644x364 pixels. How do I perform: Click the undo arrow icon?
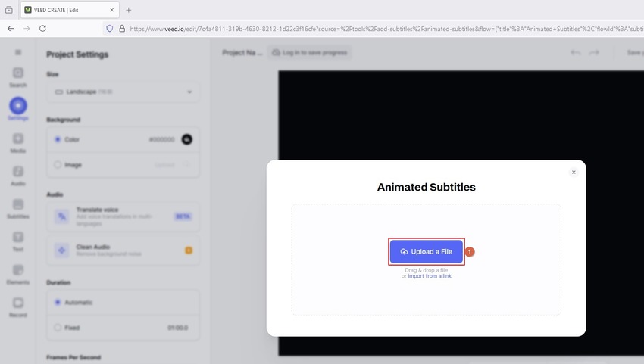coord(576,52)
